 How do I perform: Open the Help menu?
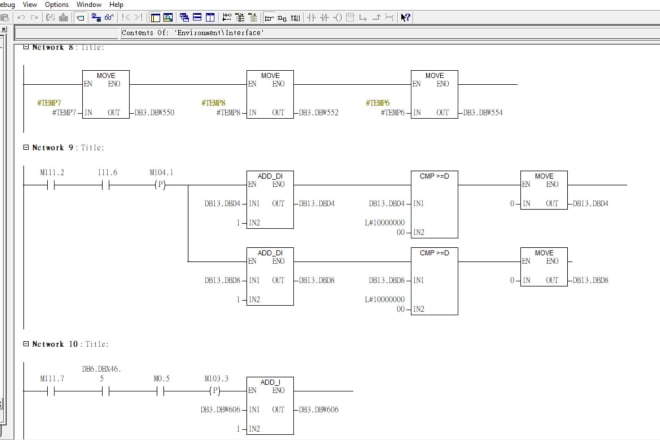pyautogui.click(x=116, y=5)
